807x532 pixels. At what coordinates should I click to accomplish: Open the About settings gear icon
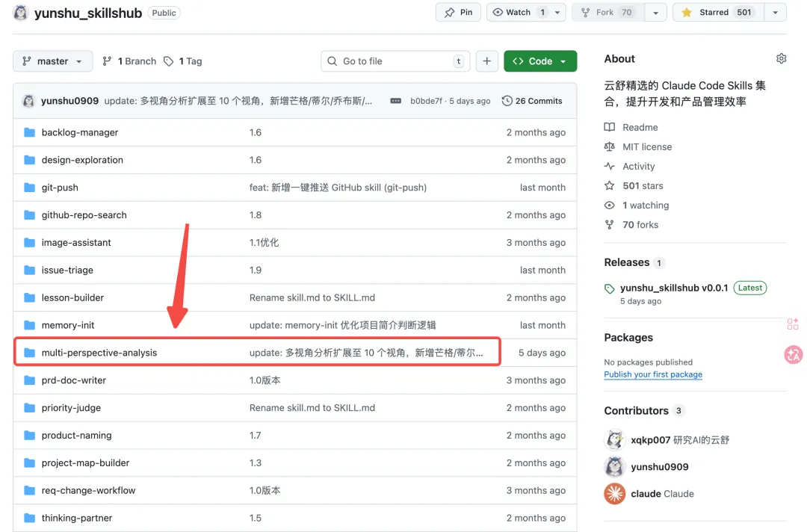781,59
